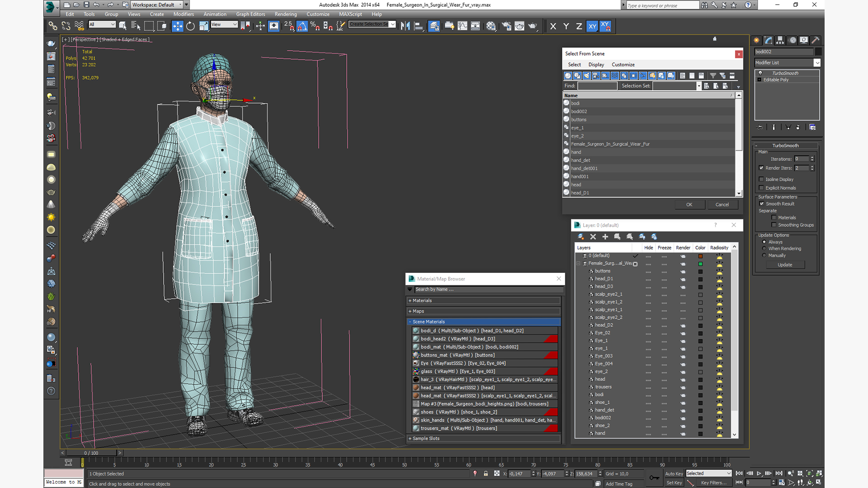Open the Rendering menu

pyautogui.click(x=286, y=14)
